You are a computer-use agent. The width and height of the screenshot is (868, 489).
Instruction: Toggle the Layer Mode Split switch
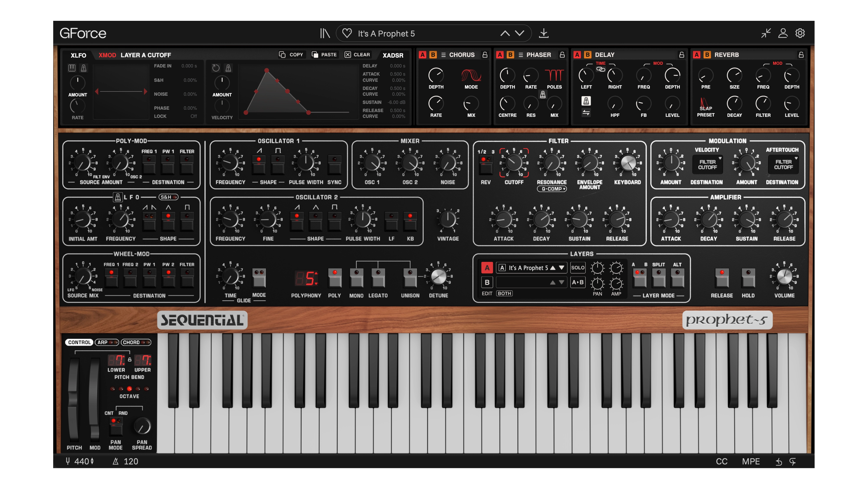click(x=658, y=278)
